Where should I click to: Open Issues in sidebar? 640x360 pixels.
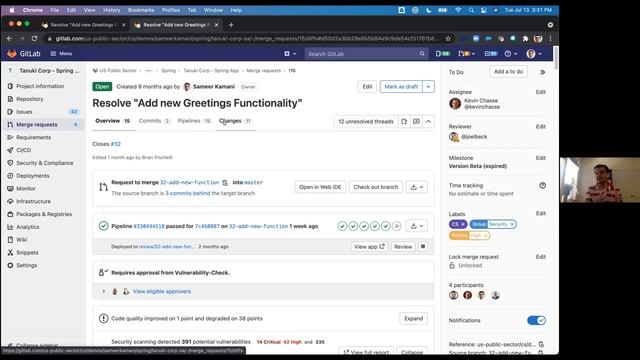tap(24, 111)
